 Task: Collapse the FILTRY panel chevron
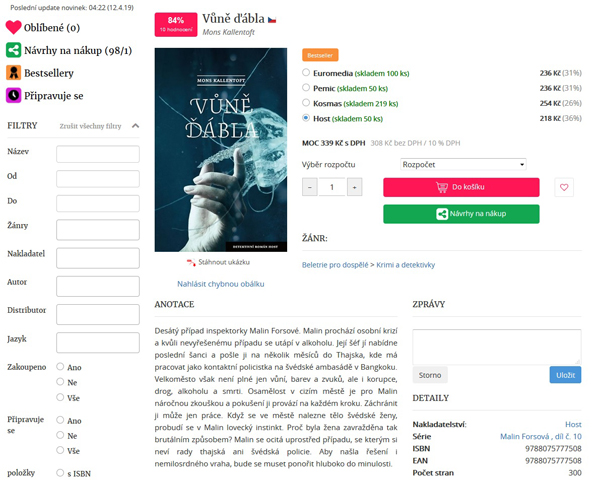click(x=135, y=126)
